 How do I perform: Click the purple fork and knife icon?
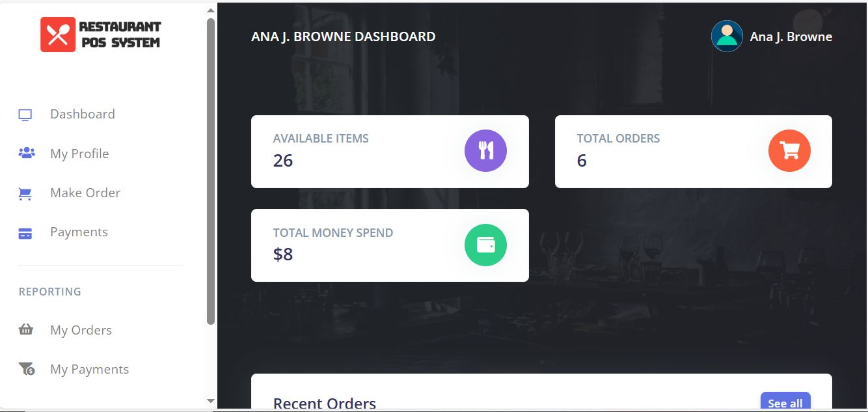click(485, 150)
